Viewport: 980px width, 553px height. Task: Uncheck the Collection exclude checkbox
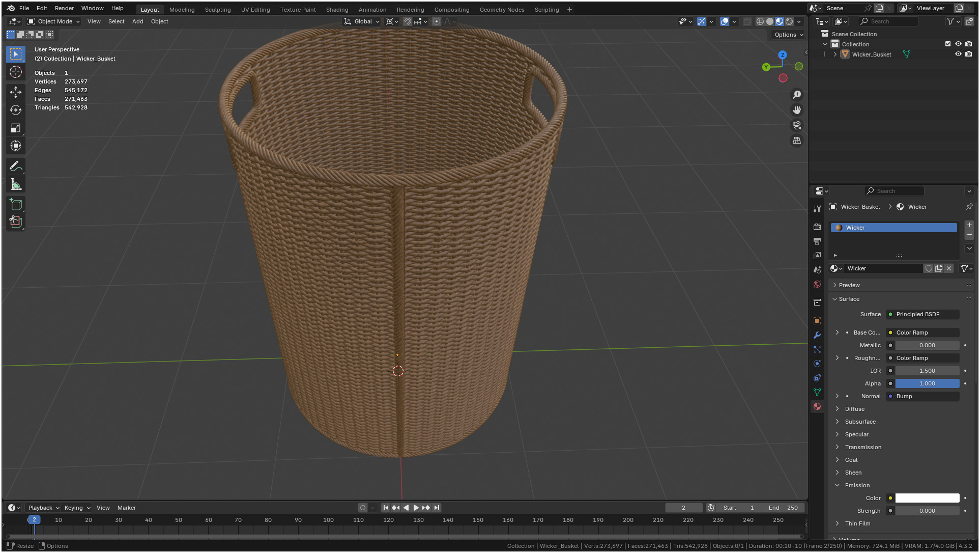[x=948, y=44]
